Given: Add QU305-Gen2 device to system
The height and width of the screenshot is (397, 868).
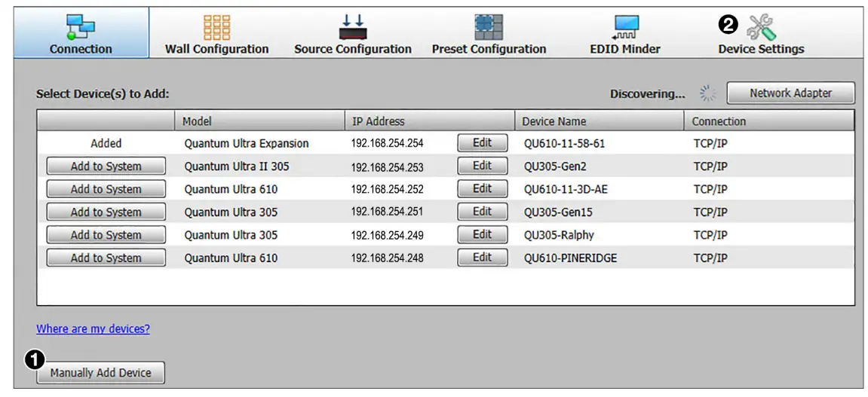Looking at the screenshot, I should (106, 166).
